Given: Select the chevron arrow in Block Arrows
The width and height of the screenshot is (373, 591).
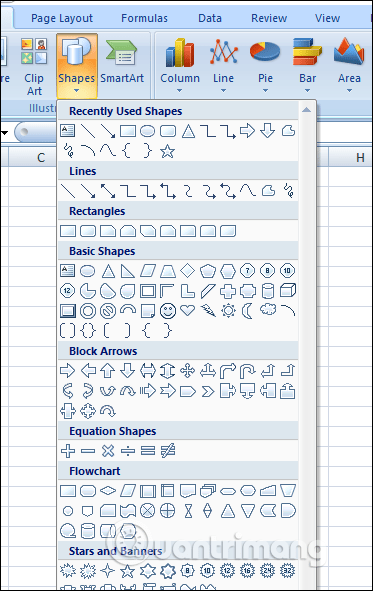Looking at the screenshot, I should coord(208,391).
